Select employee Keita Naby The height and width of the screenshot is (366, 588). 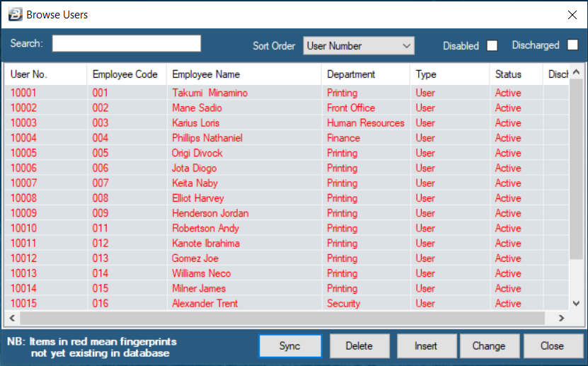tap(195, 183)
